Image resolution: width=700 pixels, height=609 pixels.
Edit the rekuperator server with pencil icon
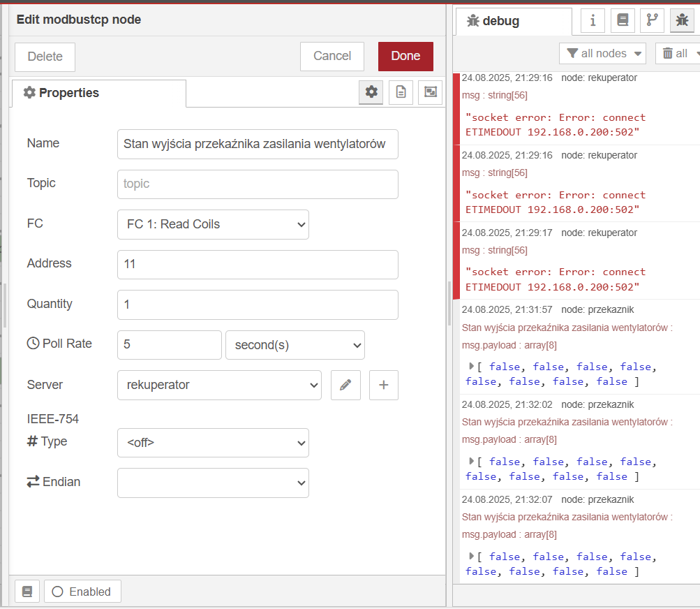tap(345, 385)
